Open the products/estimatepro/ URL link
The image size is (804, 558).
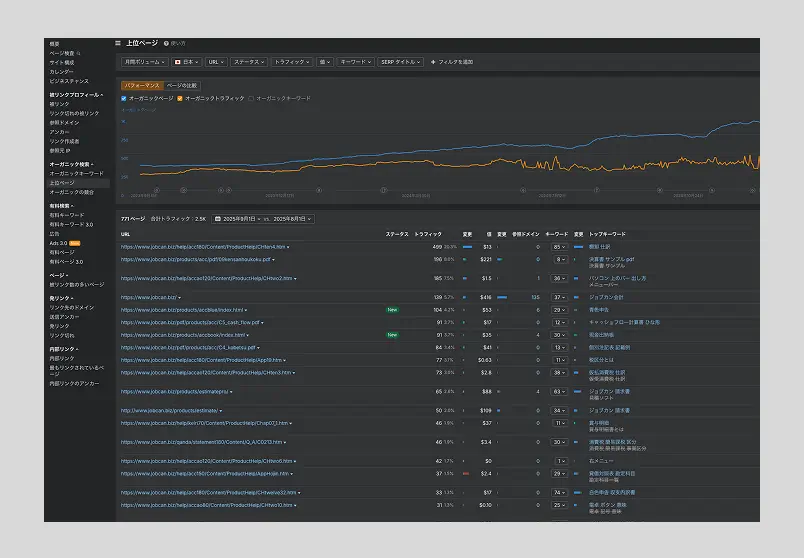[x=174, y=392]
